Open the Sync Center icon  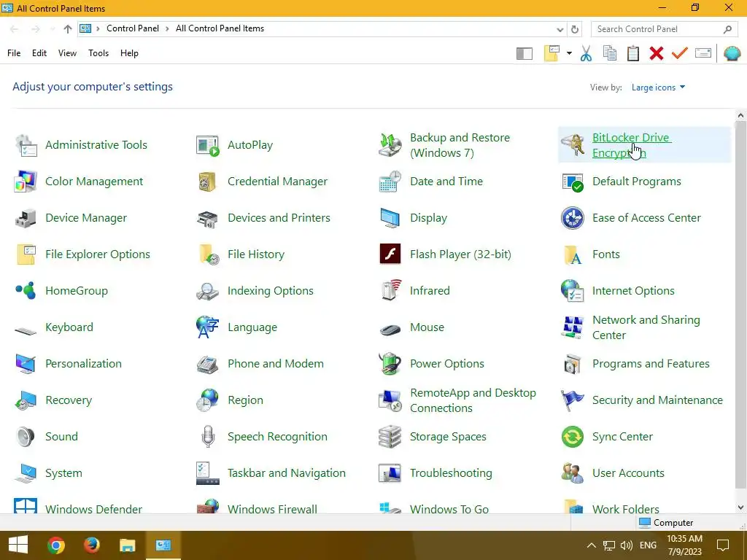[x=572, y=437]
